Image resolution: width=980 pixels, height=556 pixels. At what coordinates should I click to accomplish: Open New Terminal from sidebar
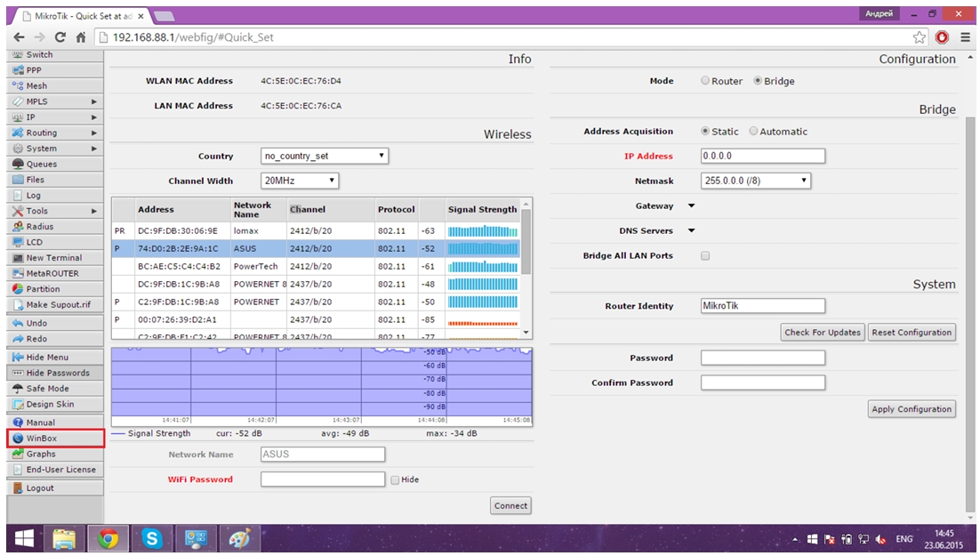click(x=56, y=258)
